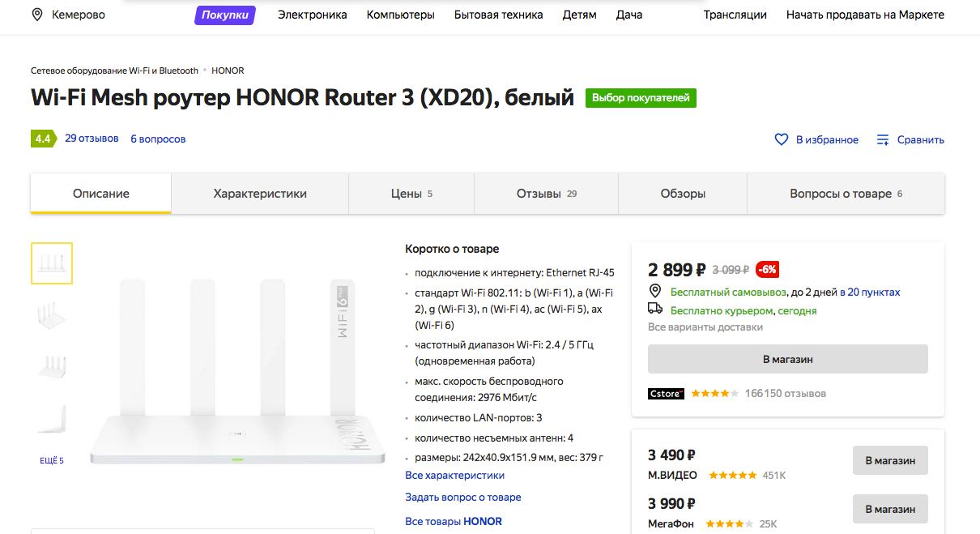Switch to the Описание tab
The height and width of the screenshot is (534, 980).
(x=101, y=194)
